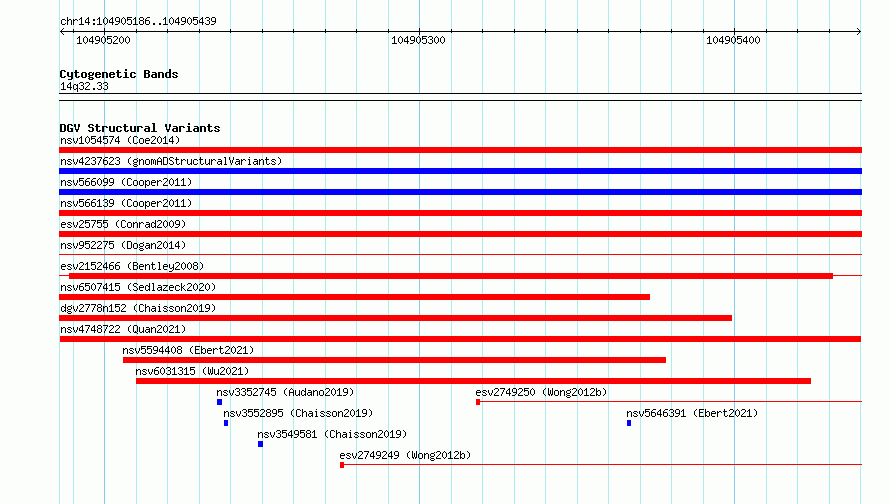Click the blue square marker for nsv3552895
Viewport: 890px width, 504px height.
click(x=226, y=423)
